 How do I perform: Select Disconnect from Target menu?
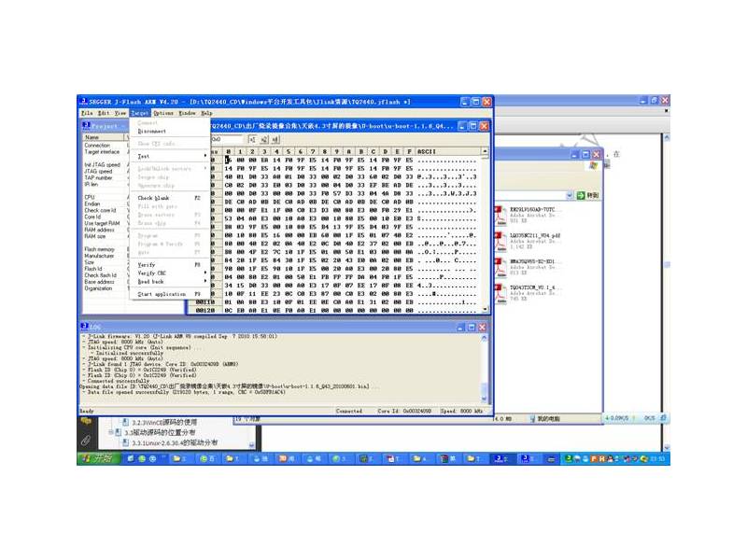(152, 131)
